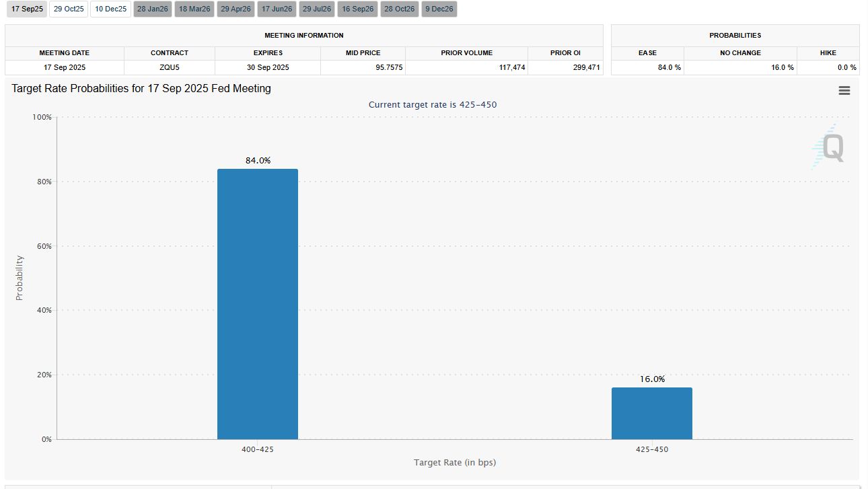Click the 400-425 probability bar
Viewport: 868px width, 489px height.
pyautogui.click(x=258, y=304)
